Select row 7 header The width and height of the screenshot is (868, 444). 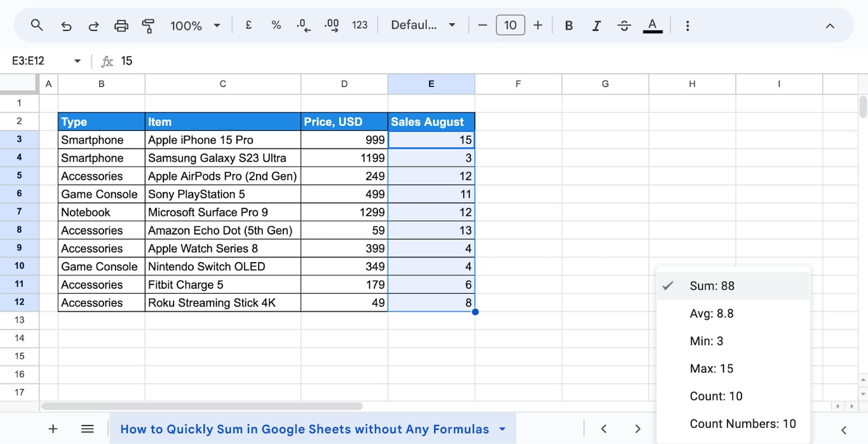(x=19, y=212)
